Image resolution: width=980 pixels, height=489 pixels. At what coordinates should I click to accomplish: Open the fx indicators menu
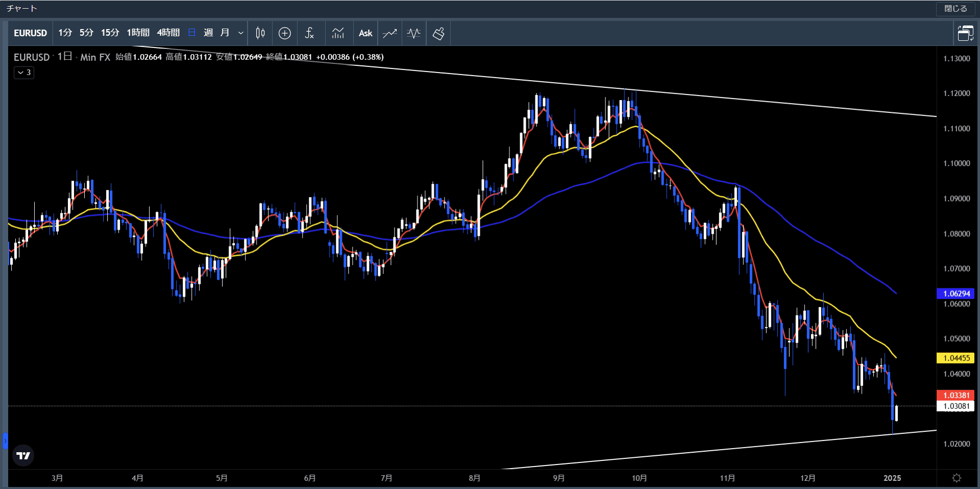click(309, 33)
